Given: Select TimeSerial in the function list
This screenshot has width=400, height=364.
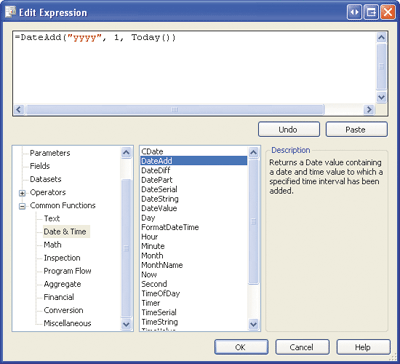Looking at the screenshot, I should click(159, 312).
